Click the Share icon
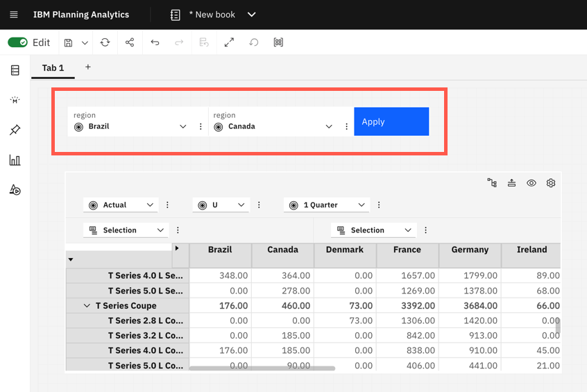 coord(130,42)
